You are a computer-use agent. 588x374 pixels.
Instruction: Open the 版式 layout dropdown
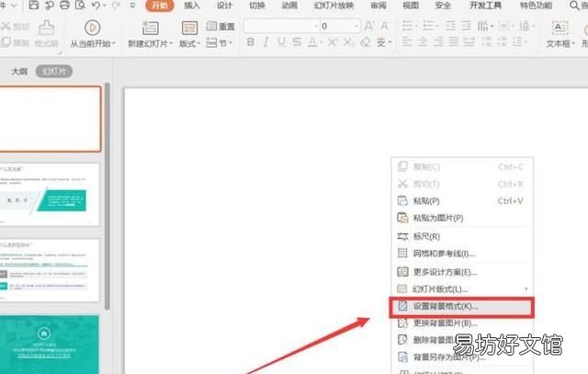click(190, 43)
